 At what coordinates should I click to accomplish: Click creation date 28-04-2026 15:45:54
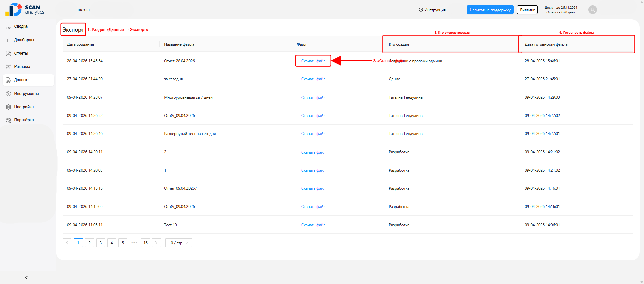tap(85, 61)
